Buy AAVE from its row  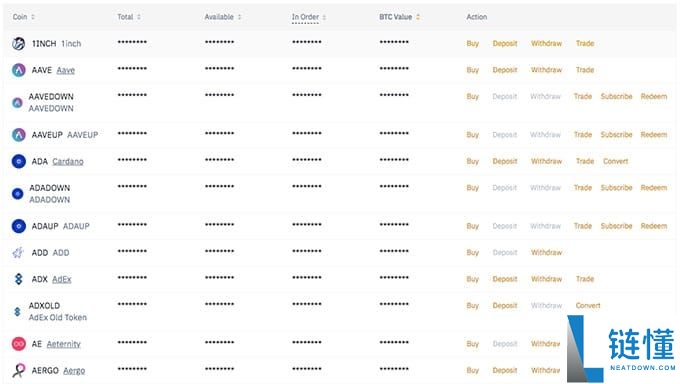coord(472,70)
